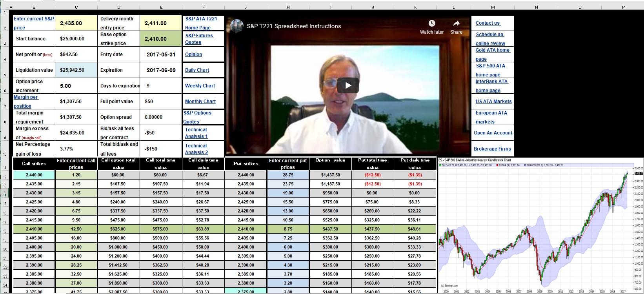Select the total bid/ask fees cell -$150
The image size is (644, 294).
tap(161, 149)
